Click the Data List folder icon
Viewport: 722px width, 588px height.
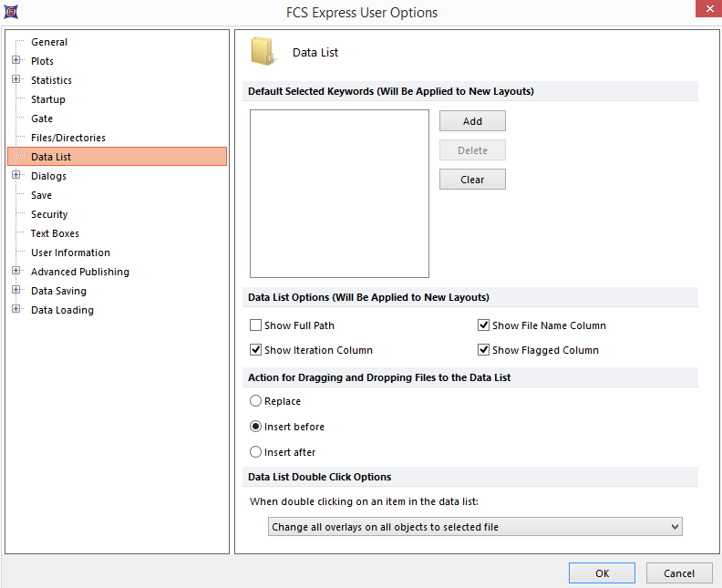coord(263,52)
